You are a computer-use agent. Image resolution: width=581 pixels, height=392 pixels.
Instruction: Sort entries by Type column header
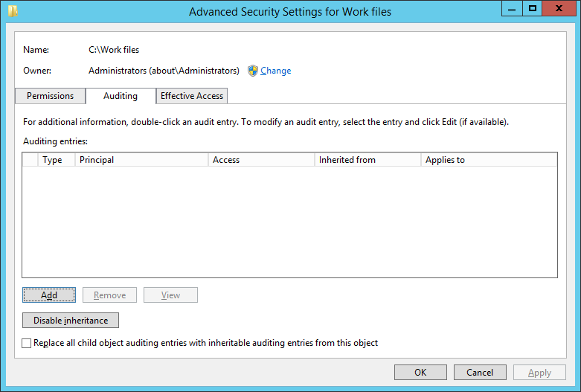(57, 160)
